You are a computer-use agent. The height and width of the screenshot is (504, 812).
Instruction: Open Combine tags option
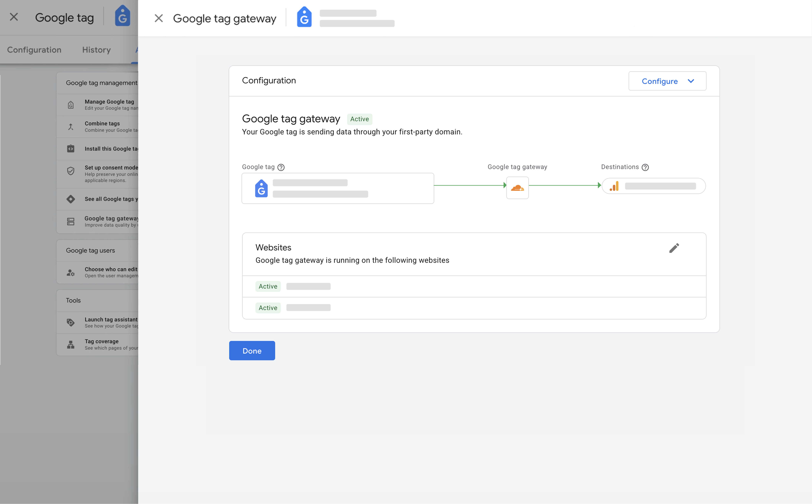click(x=97, y=127)
